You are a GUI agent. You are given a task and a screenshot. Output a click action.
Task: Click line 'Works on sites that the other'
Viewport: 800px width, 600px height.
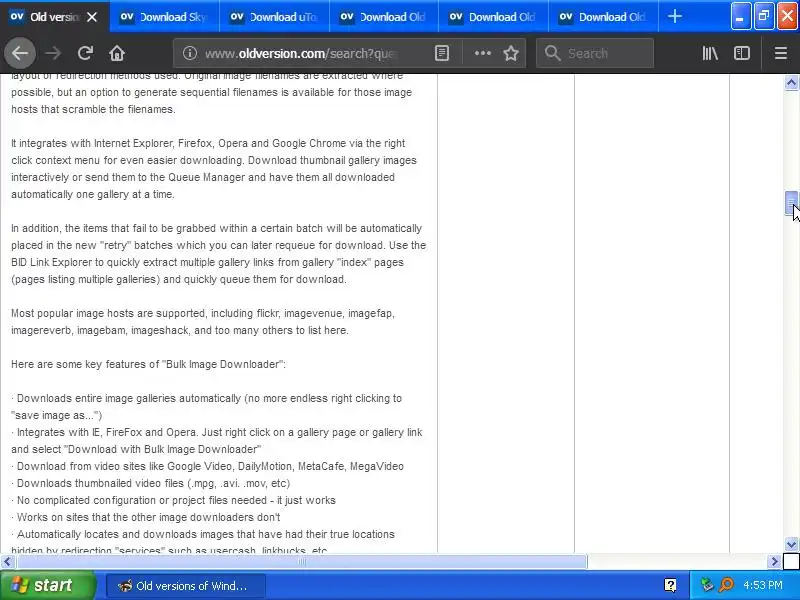(x=146, y=517)
